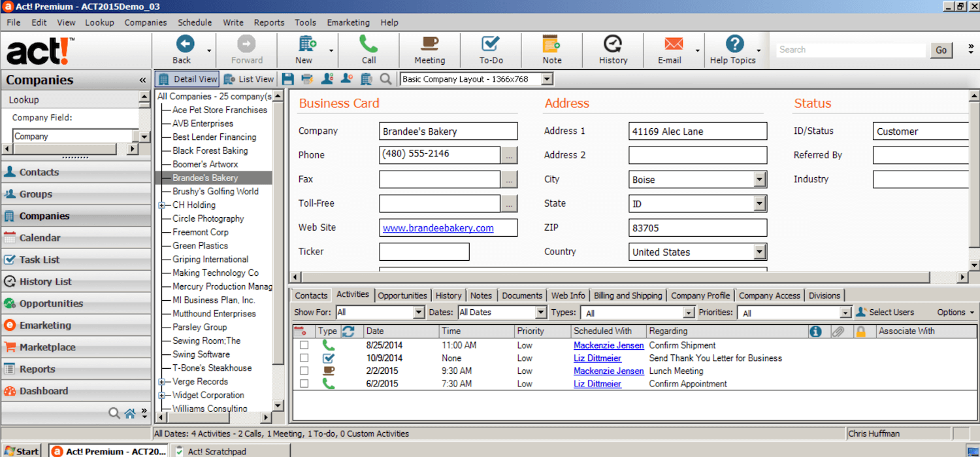Open Contacts in the navigation sidebar
Screen dimensions: 980x457
pyautogui.click(x=76, y=172)
